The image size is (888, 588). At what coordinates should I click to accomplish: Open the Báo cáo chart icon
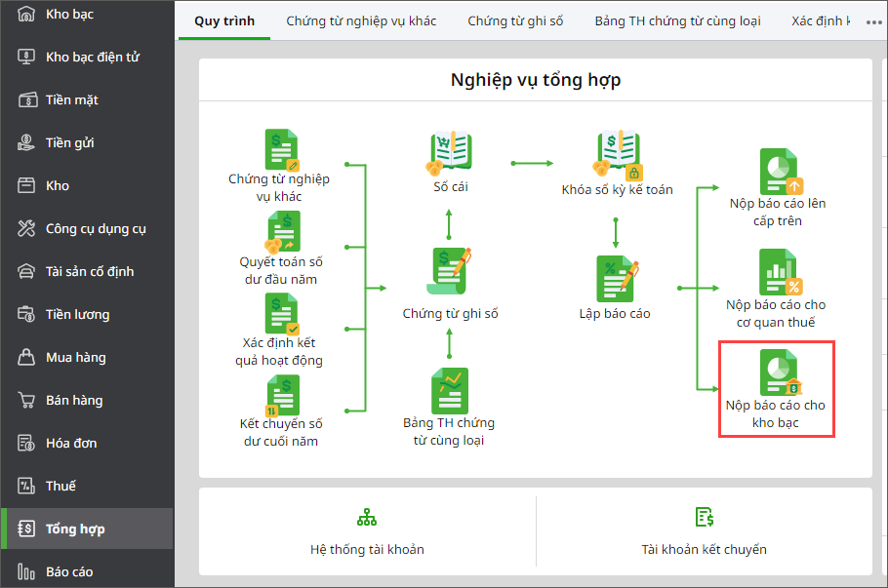pos(26,571)
